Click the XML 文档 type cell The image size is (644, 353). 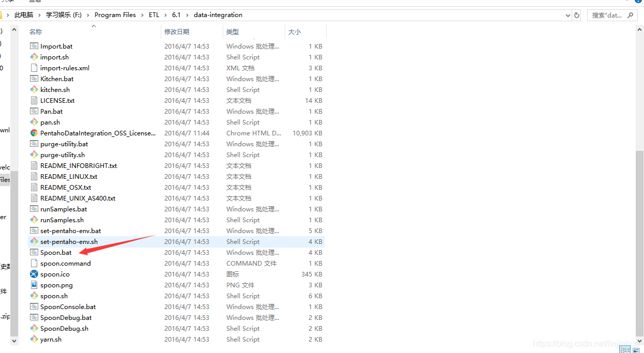pyautogui.click(x=240, y=68)
